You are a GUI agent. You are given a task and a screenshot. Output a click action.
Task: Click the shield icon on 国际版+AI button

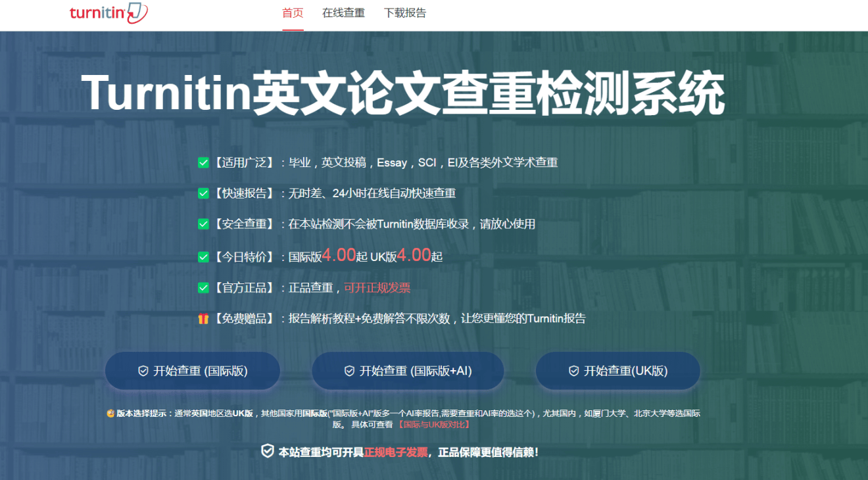pyautogui.click(x=350, y=371)
